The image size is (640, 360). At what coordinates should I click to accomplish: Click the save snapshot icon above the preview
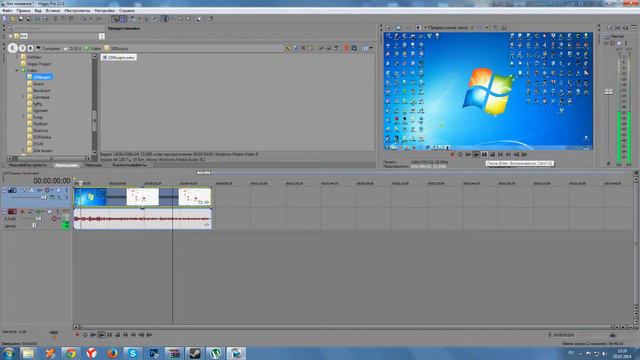[x=504, y=27]
